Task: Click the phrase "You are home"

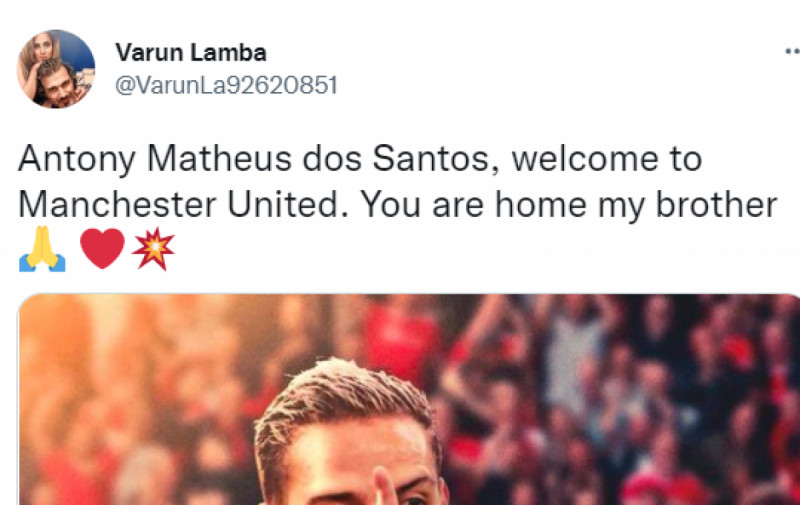Action: tap(473, 205)
